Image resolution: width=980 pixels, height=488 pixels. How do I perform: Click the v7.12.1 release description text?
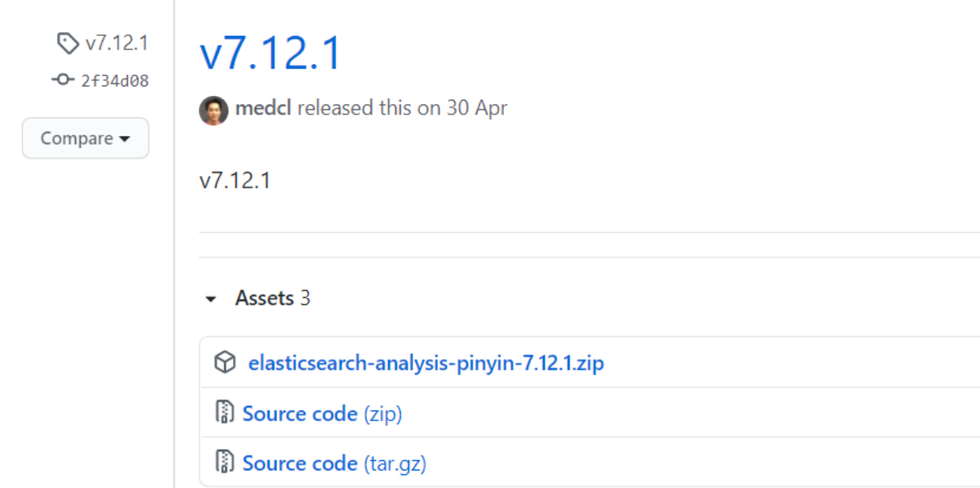tap(235, 181)
